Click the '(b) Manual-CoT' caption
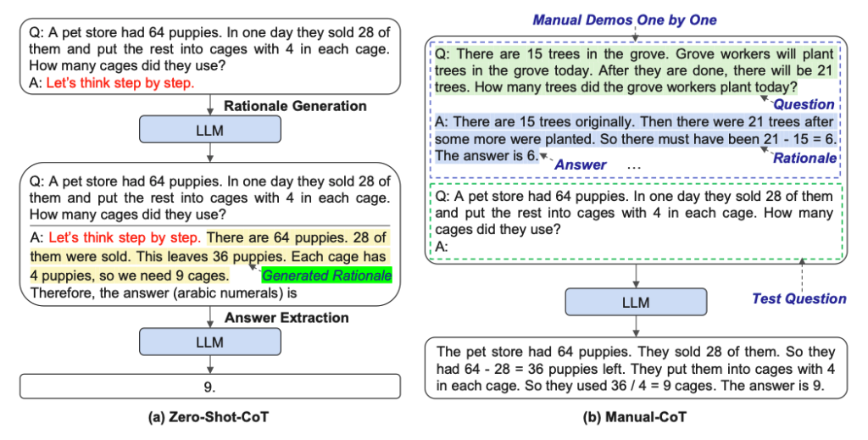Image resolution: width=868 pixels, height=440 pixels. pyautogui.click(x=634, y=417)
